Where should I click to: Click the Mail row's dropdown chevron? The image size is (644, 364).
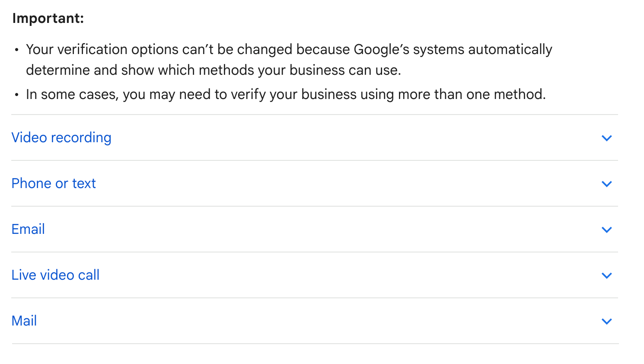[607, 322]
